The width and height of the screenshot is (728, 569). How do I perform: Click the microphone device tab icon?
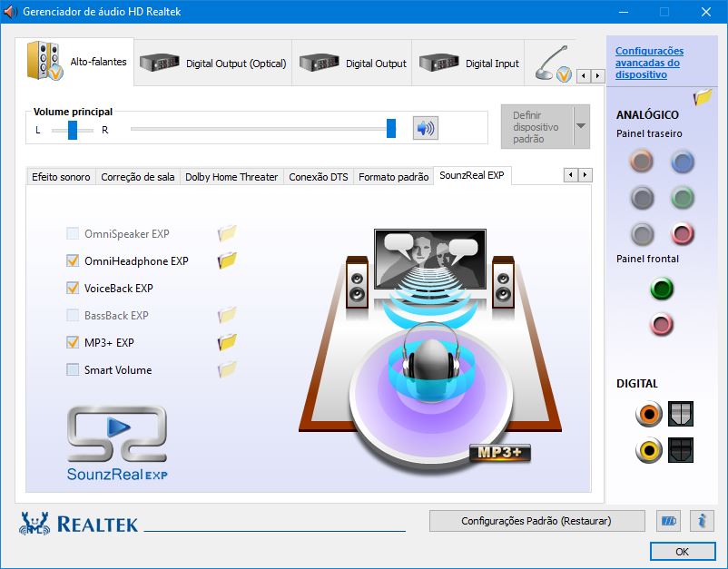(x=553, y=64)
